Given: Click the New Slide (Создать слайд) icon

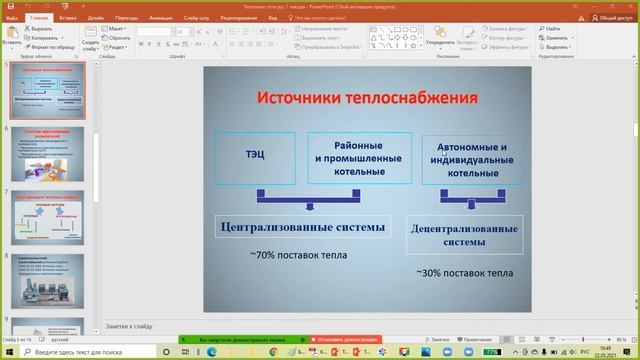Looking at the screenshot, I should [x=90, y=32].
